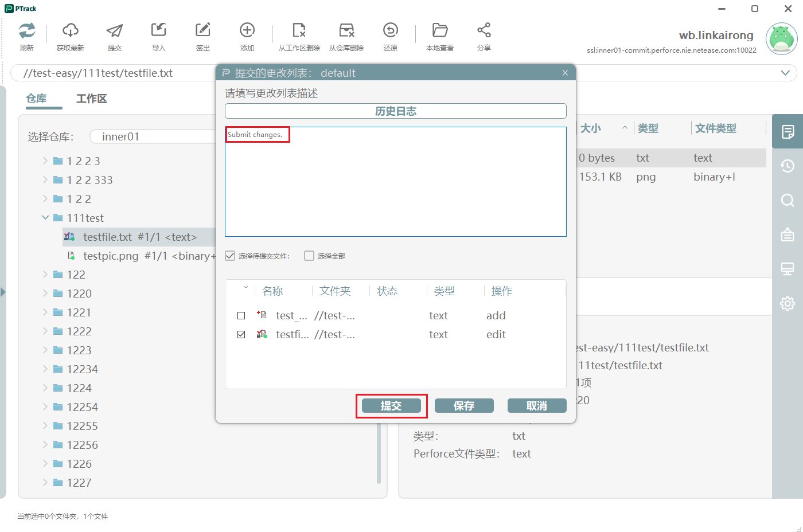Click the 取消 button
This screenshot has width=803, height=532.
(537, 406)
